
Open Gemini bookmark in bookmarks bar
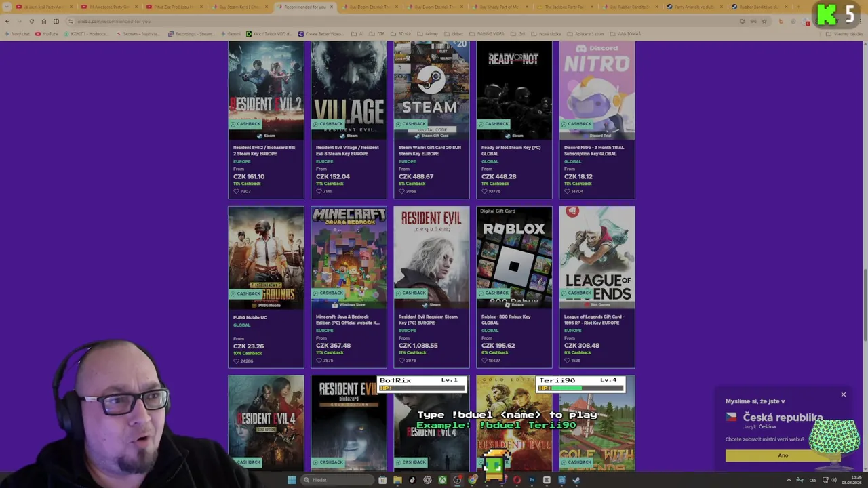point(232,33)
